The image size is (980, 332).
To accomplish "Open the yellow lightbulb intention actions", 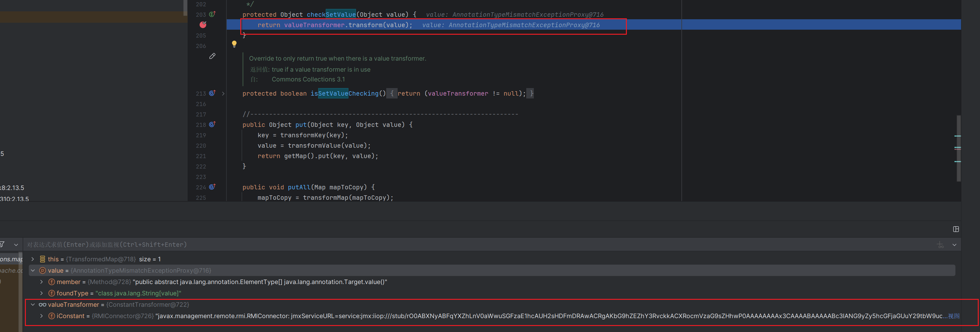I will pyautogui.click(x=234, y=44).
